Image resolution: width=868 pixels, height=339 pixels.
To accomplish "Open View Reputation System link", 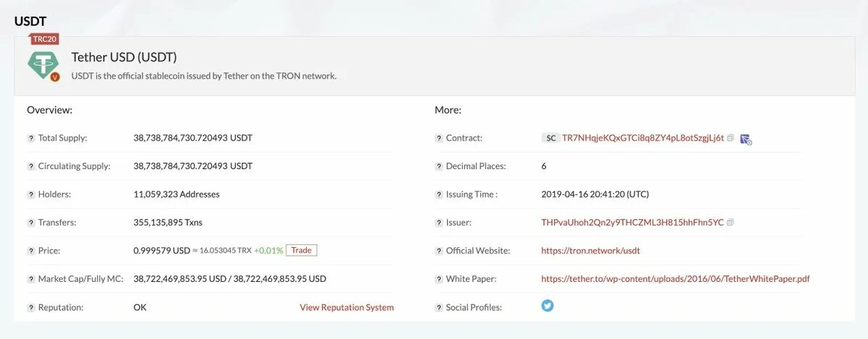I will 346,307.
